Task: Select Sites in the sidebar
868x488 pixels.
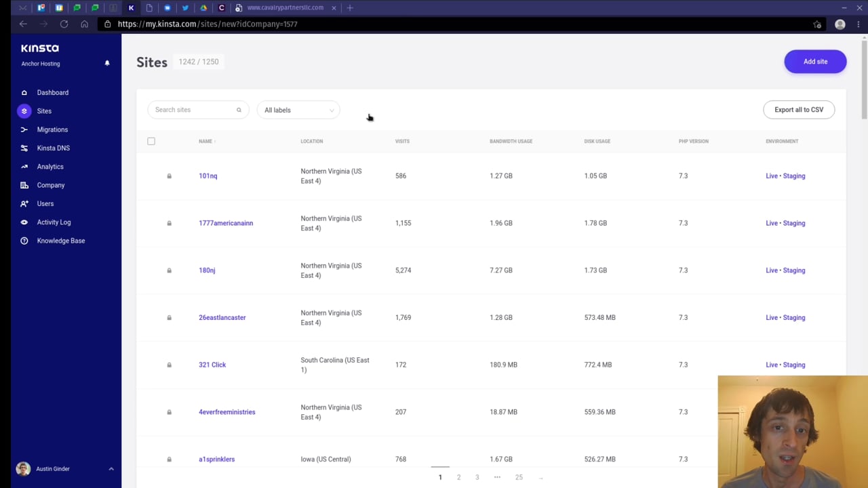Action: pos(44,111)
